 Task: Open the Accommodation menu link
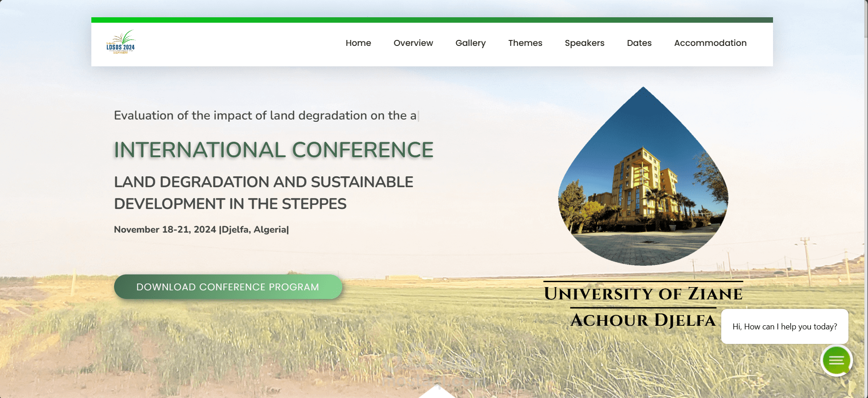[710, 43]
